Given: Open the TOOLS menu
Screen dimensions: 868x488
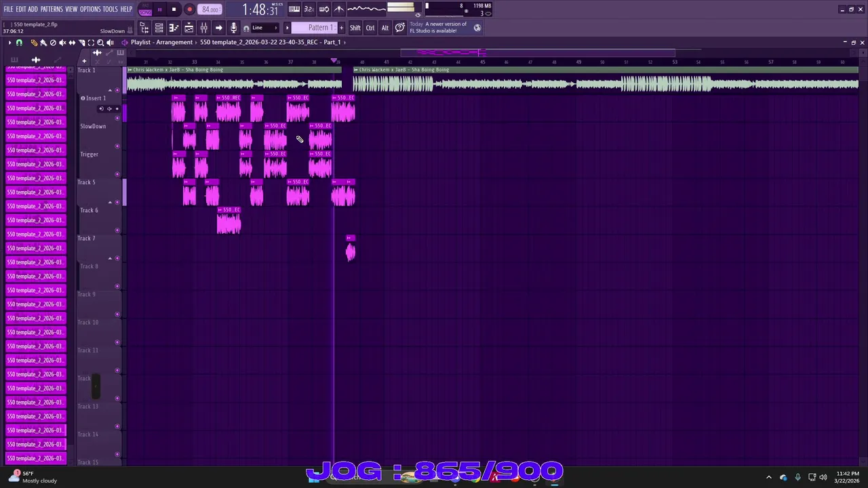Looking at the screenshot, I should pos(110,9).
